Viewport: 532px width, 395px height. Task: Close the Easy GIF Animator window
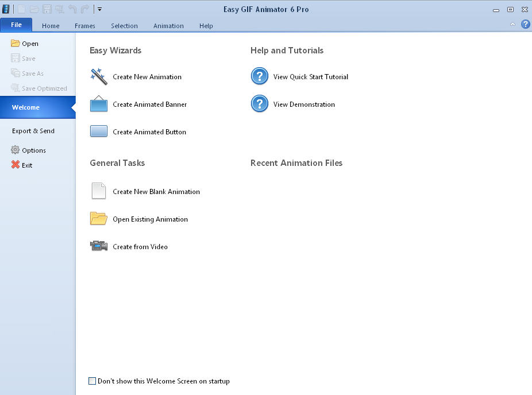(x=525, y=10)
